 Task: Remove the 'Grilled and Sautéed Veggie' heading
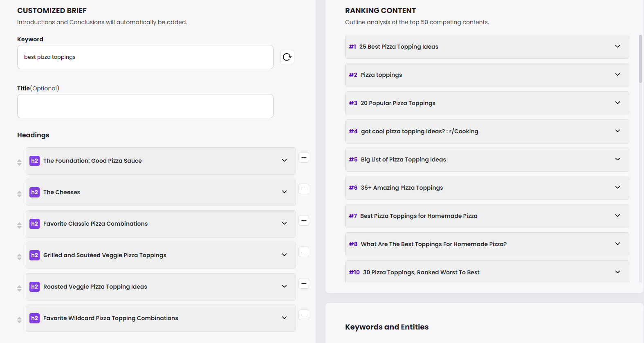(304, 252)
